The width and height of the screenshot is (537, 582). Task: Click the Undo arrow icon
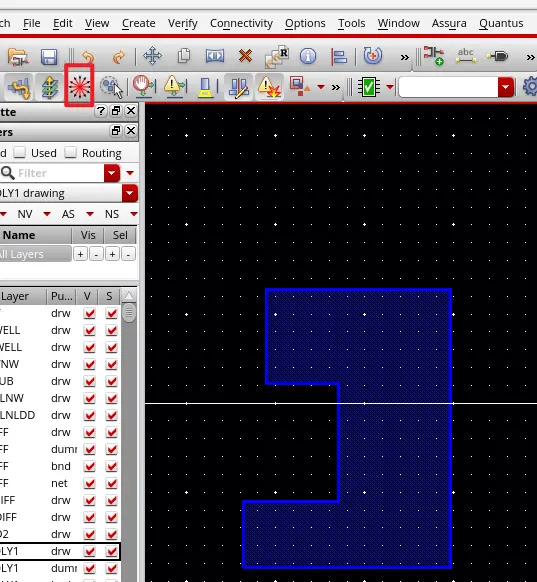88,57
